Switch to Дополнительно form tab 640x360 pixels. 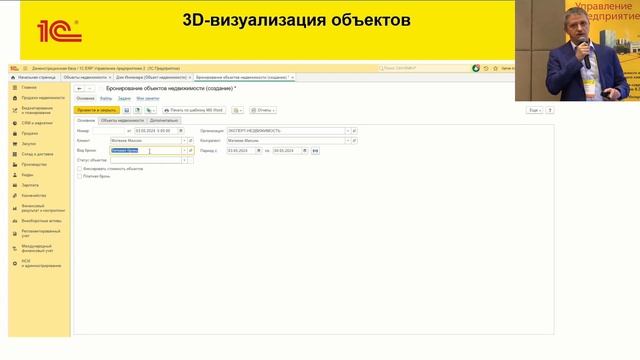pos(164,120)
